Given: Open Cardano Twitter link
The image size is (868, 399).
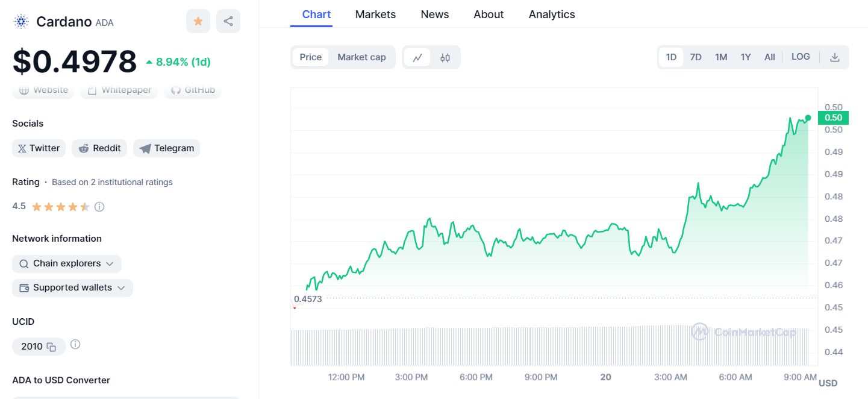Looking at the screenshot, I should tap(39, 148).
